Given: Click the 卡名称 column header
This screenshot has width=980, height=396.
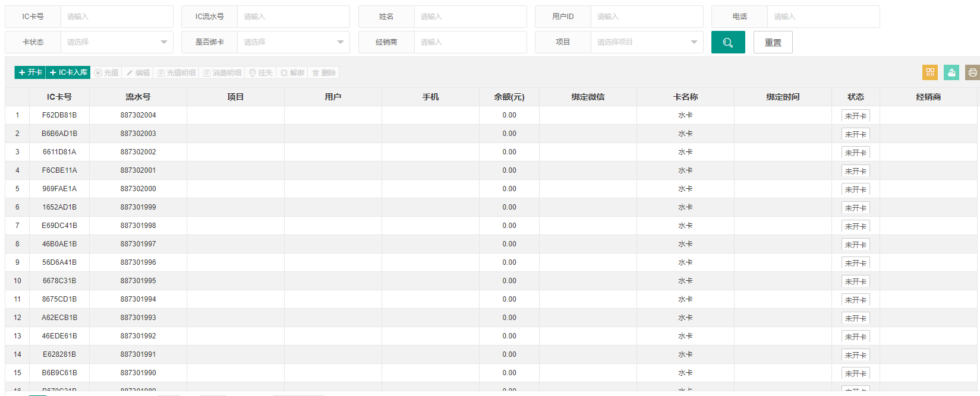Looking at the screenshot, I should click(x=685, y=97).
